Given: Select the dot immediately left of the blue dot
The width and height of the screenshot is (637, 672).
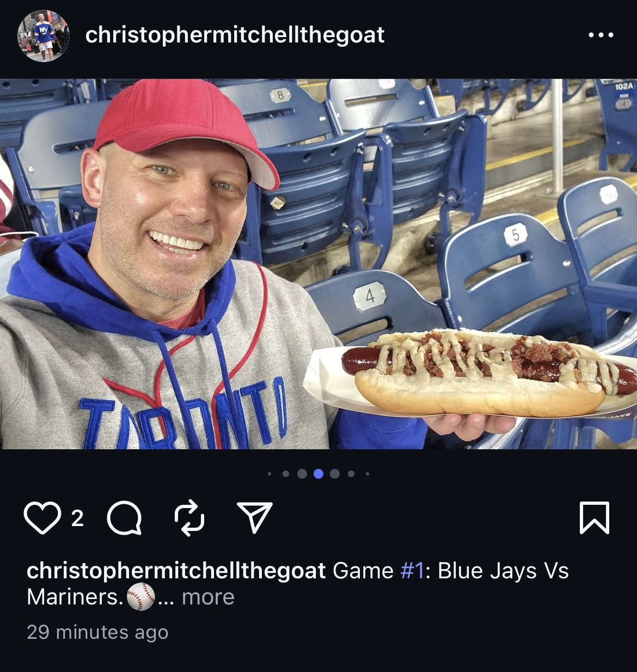Looking at the screenshot, I should click(x=302, y=474).
